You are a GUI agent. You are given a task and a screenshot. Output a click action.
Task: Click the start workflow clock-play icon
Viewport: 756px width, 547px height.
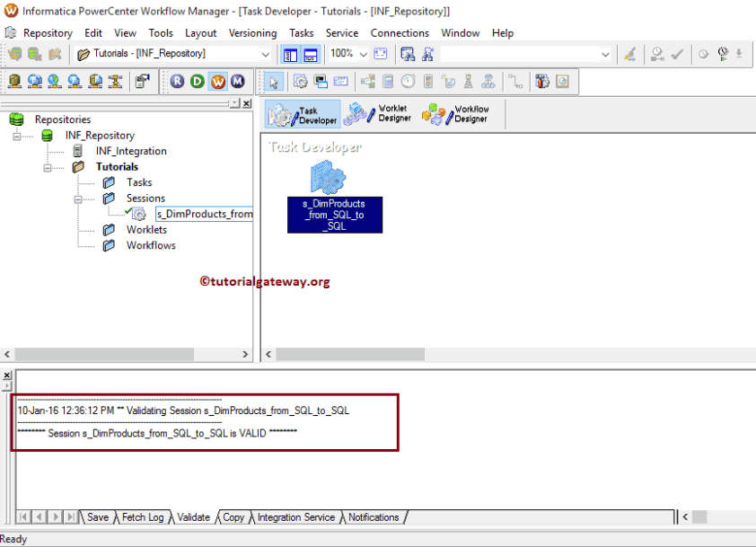[723, 54]
